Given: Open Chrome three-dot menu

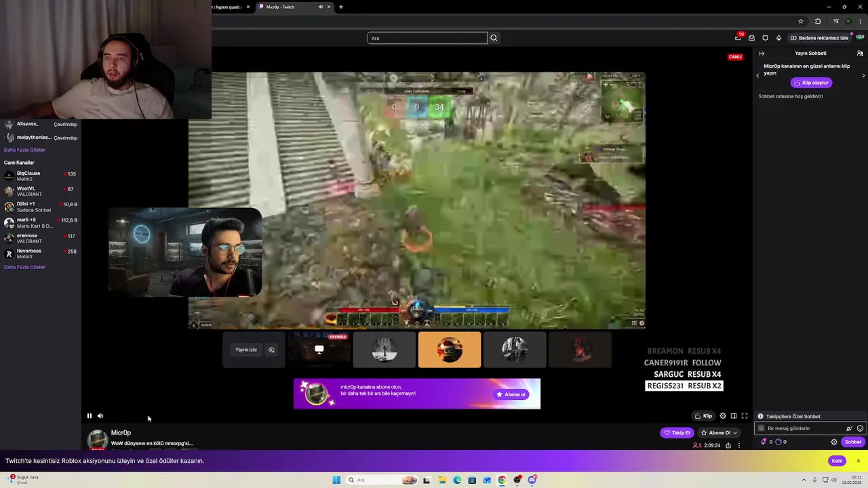Looking at the screenshot, I should pyautogui.click(x=860, y=21).
